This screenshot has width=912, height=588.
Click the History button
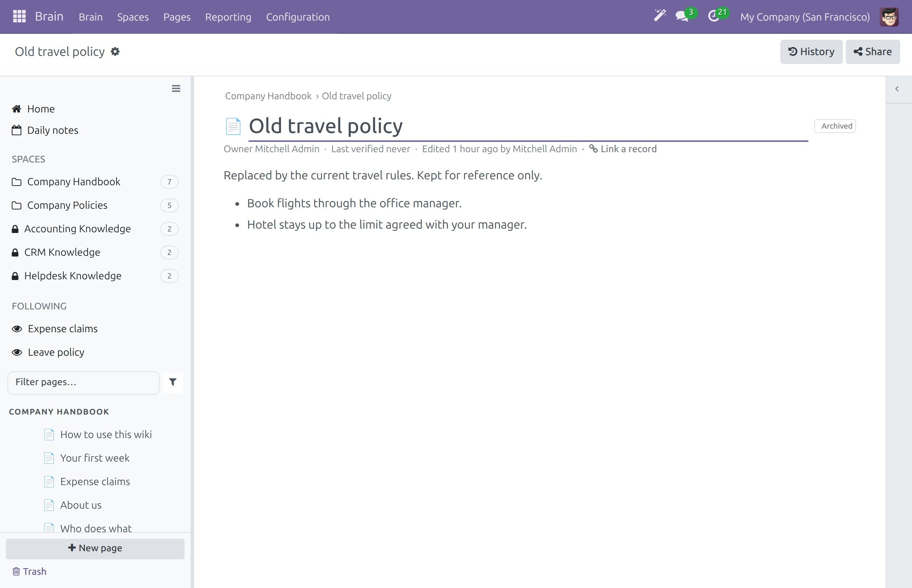[x=811, y=51]
